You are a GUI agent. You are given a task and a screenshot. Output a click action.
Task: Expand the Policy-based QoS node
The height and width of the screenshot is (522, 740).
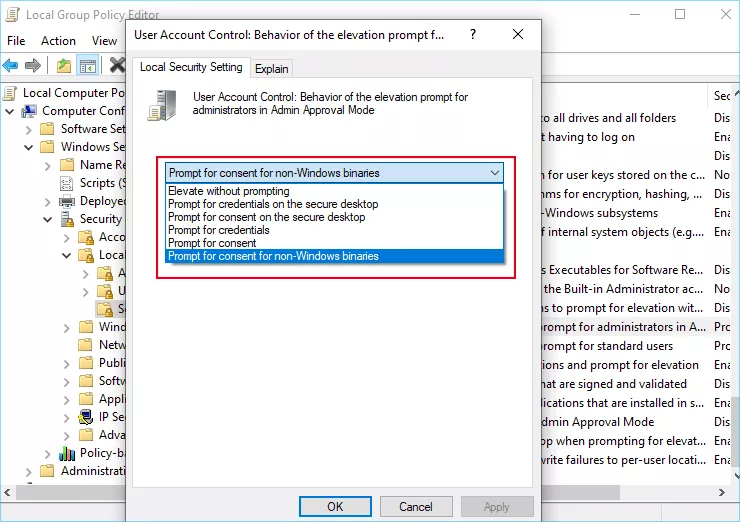(48, 454)
